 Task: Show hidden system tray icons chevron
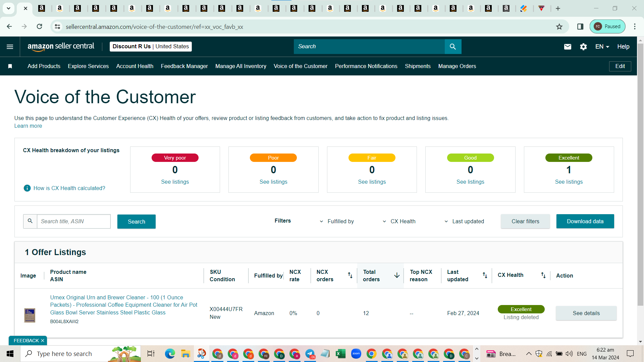point(529,354)
